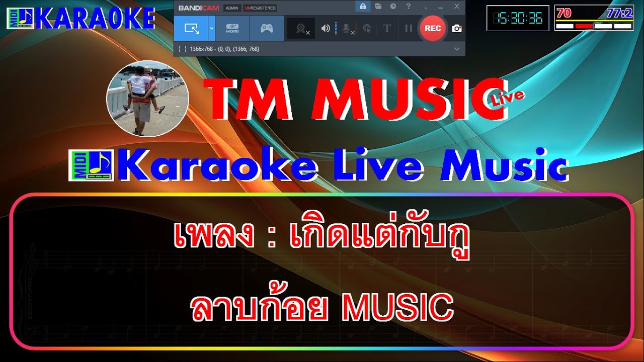Click the ADMIN badge
The image size is (644, 362).
click(231, 8)
